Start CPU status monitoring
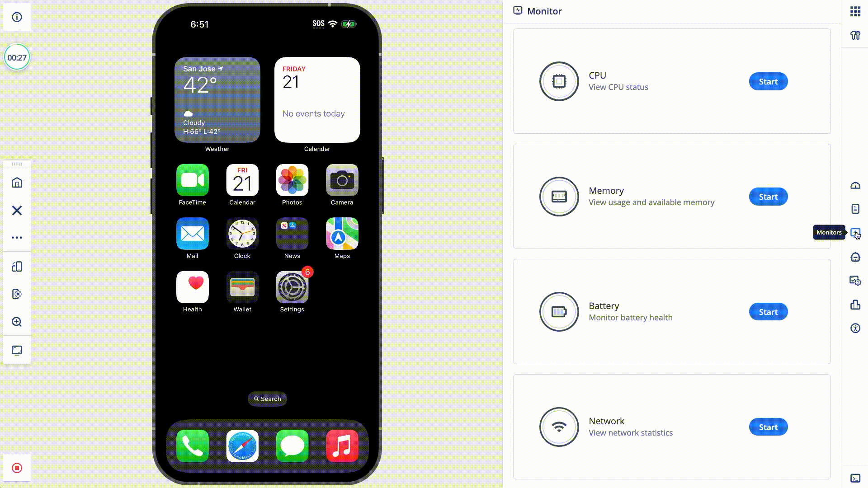The height and width of the screenshot is (488, 868). click(x=769, y=82)
